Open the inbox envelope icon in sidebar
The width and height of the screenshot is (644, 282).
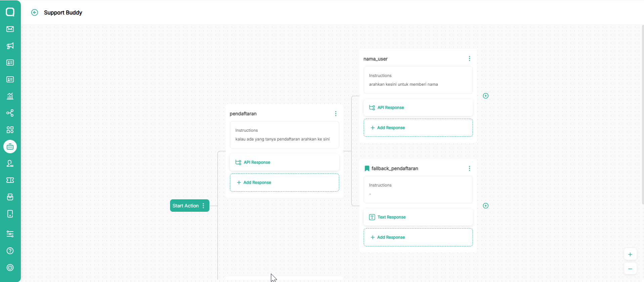[x=10, y=29]
